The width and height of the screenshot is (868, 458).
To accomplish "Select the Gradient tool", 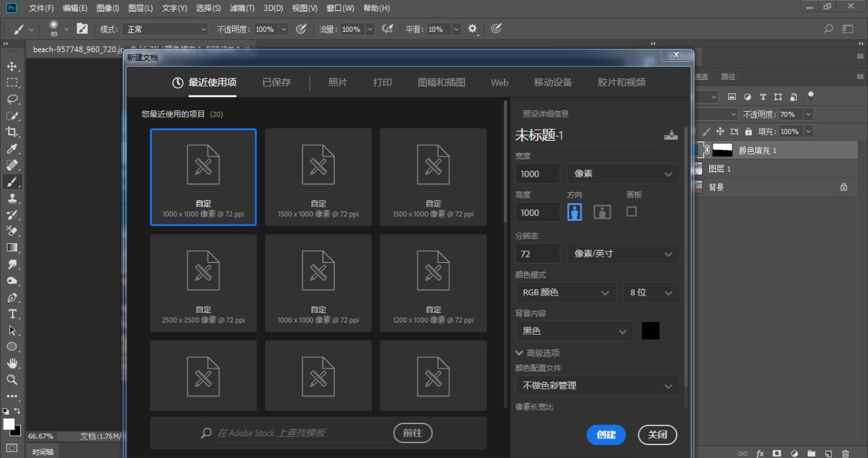I will (12, 248).
